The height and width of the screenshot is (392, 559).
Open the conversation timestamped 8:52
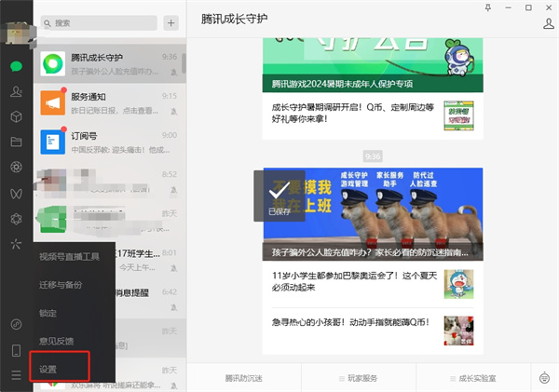(x=110, y=182)
